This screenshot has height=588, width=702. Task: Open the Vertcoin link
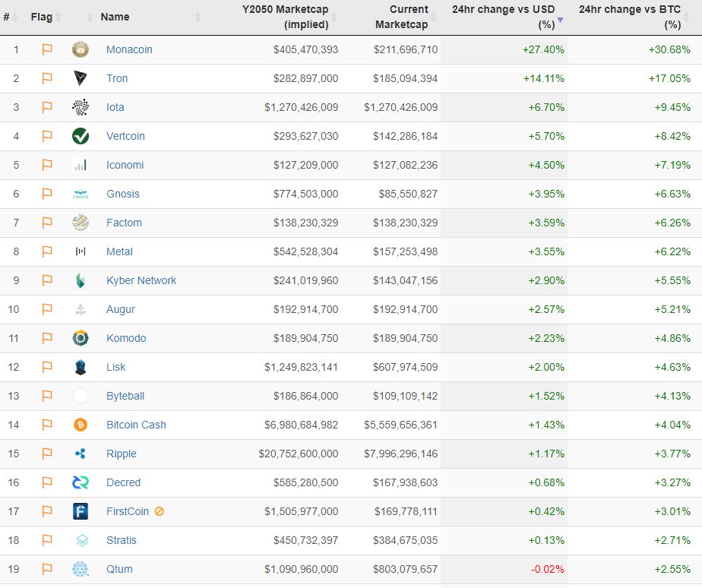[125, 136]
